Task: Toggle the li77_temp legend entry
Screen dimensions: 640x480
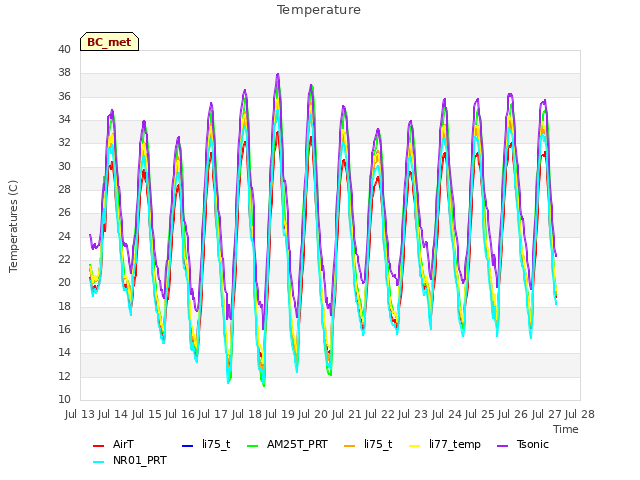Action: click(444, 444)
